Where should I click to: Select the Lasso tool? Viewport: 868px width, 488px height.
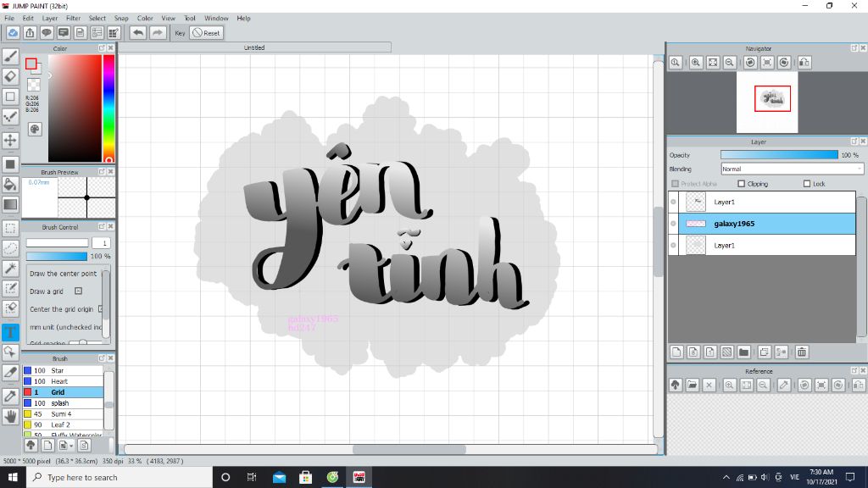pyautogui.click(x=10, y=248)
